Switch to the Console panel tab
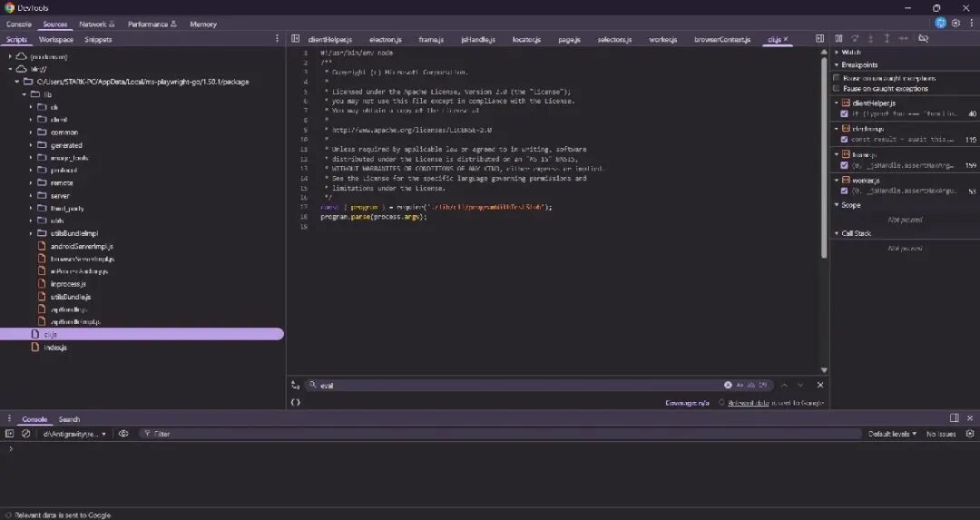 tap(19, 24)
